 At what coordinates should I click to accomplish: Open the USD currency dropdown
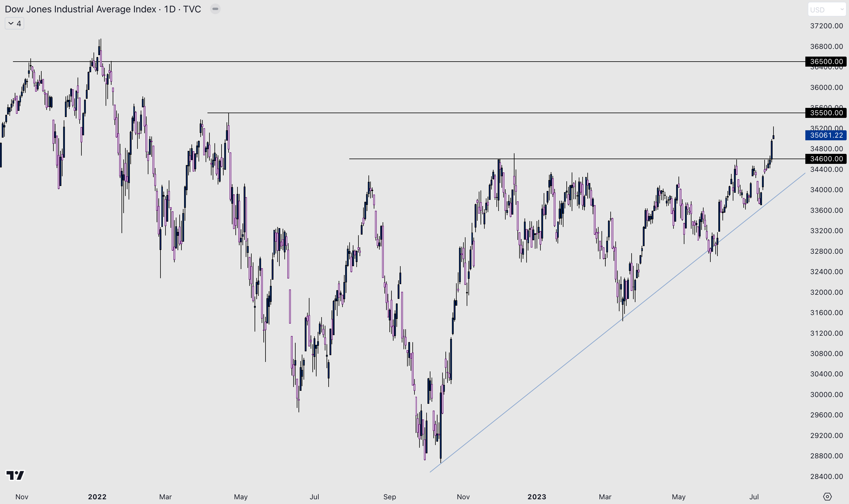coord(827,9)
